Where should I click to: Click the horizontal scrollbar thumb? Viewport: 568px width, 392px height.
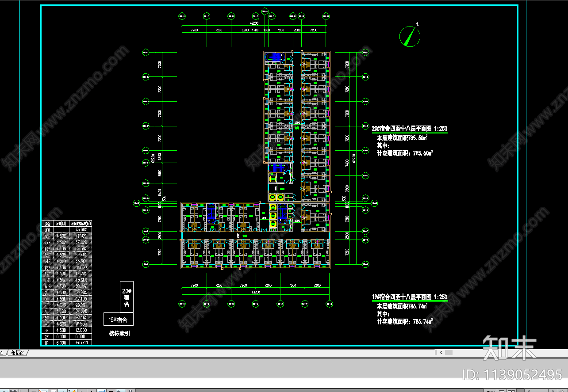[449, 352]
